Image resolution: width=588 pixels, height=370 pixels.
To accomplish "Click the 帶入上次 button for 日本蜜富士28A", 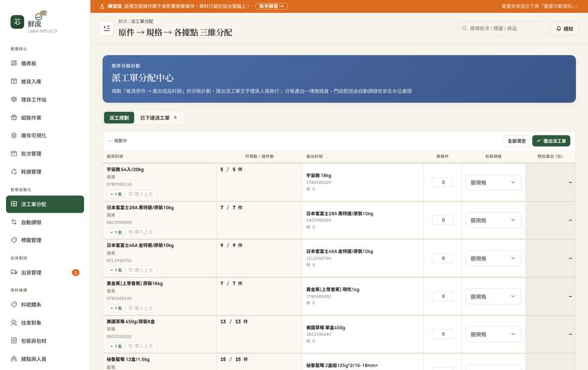I will [x=141, y=232].
